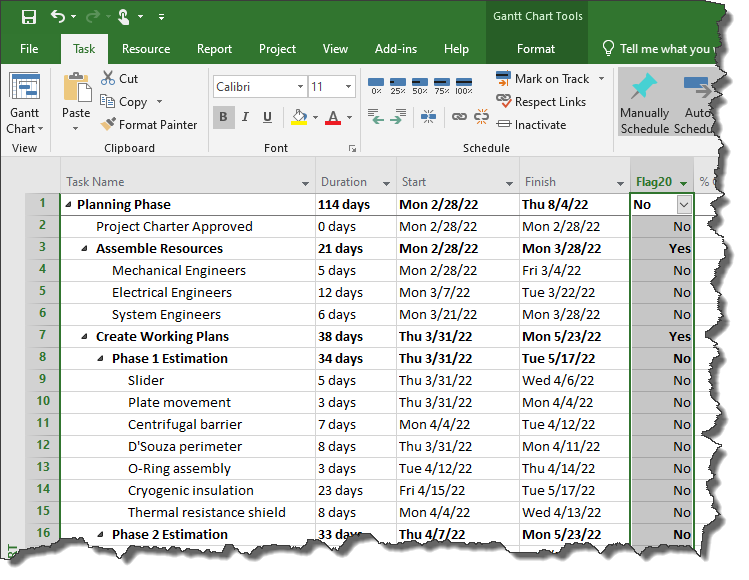Image resolution: width=749 pixels, height=580 pixels.
Task: Click the Unlink Tasks icon
Action: [481, 117]
